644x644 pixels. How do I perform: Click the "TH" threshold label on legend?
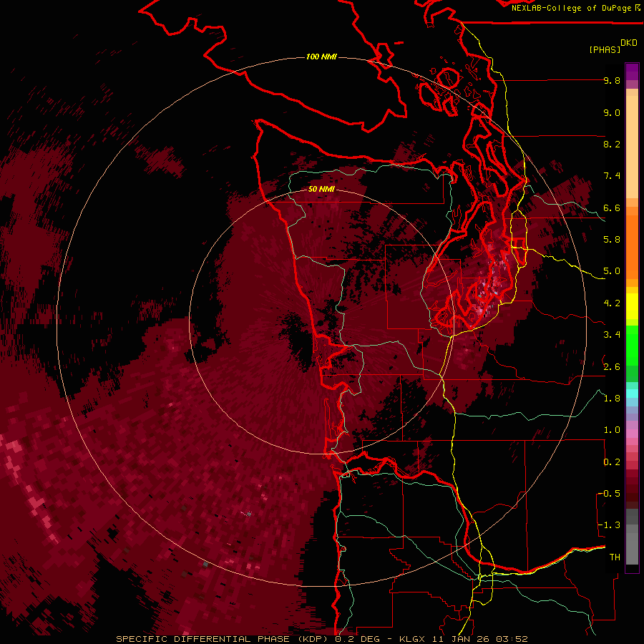(615, 557)
